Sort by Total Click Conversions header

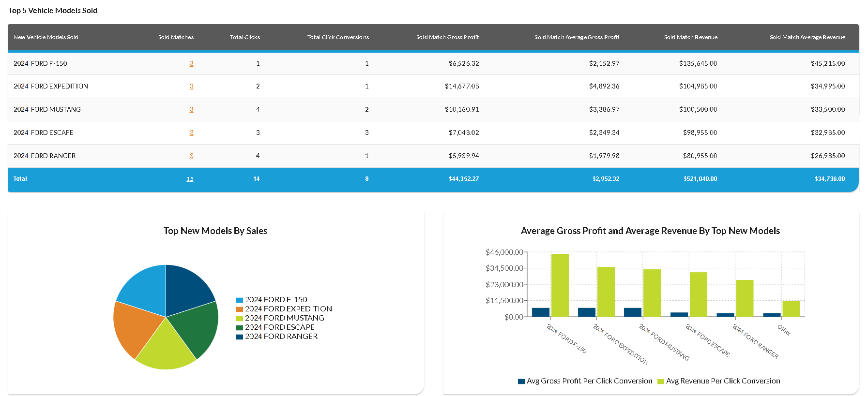pyautogui.click(x=338, y=37)
